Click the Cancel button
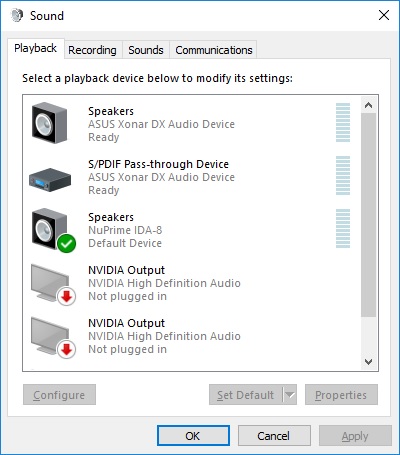Screen dimensions: 400x455 pos(274,436)
